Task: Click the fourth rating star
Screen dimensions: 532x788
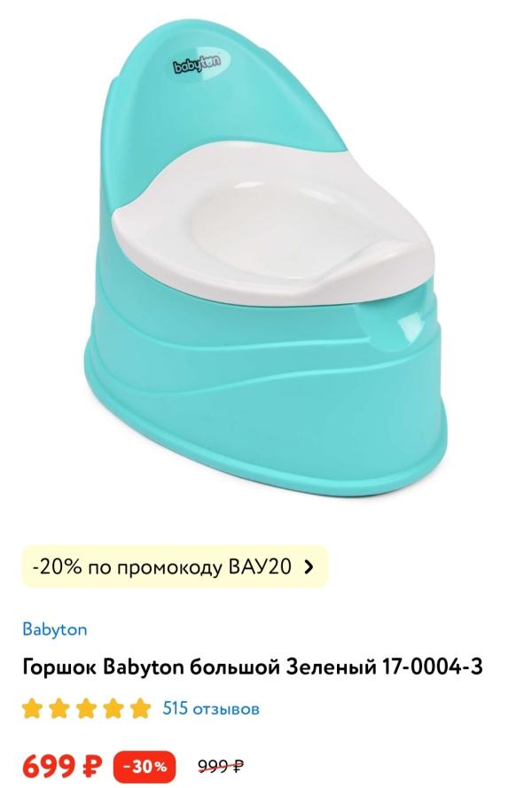Action: click(113, 708)
